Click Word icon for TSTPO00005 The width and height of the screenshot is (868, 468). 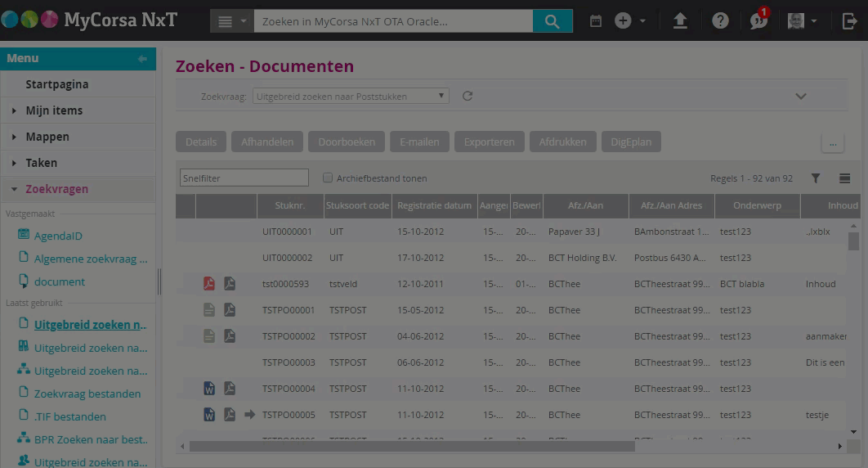click(208, 414)
